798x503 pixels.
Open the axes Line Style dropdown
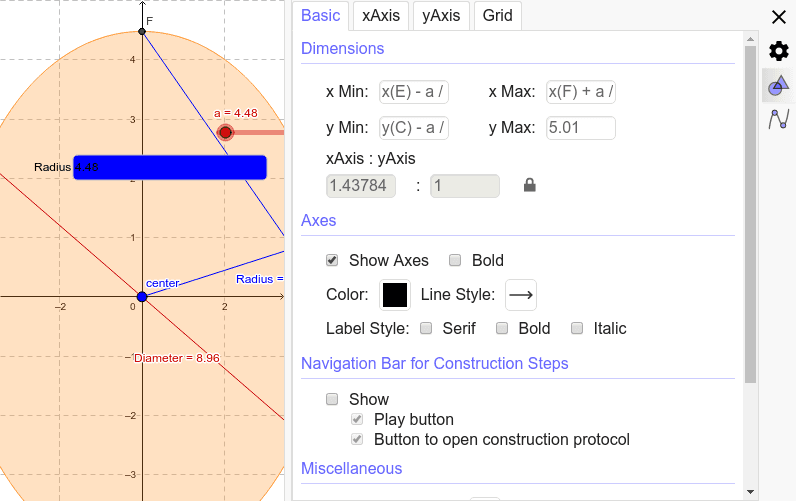coord(521,295)
